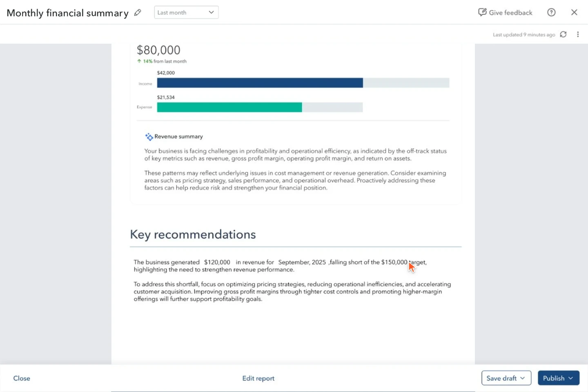The image size is (588, 392).
Task: Click the Monthly financial summary title
Action: pyautogui.click(x=68, y=13)
